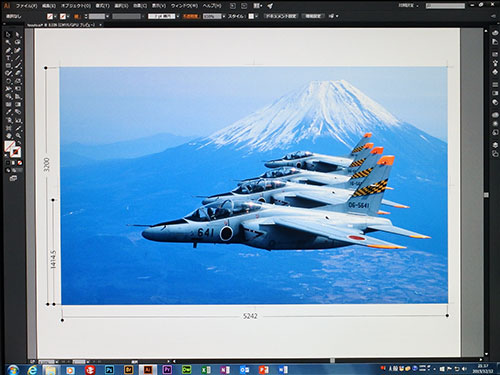Select the Gradient tool

pyautogui.click(x=18, y=104)
